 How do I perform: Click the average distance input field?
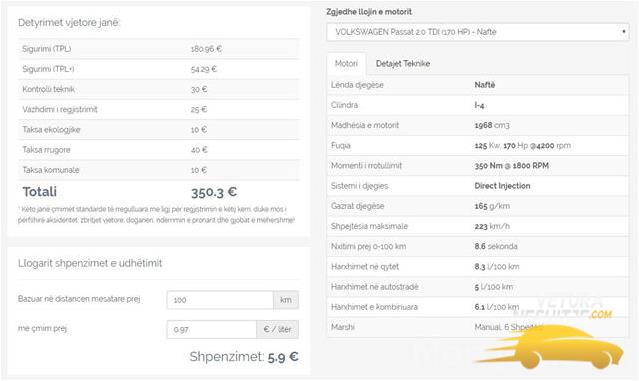coord(220,300)
